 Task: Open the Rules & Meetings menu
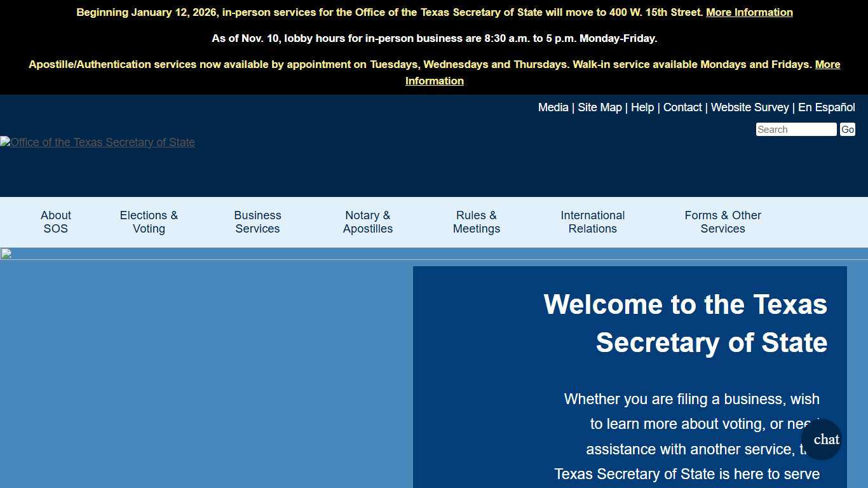(476, 222)
